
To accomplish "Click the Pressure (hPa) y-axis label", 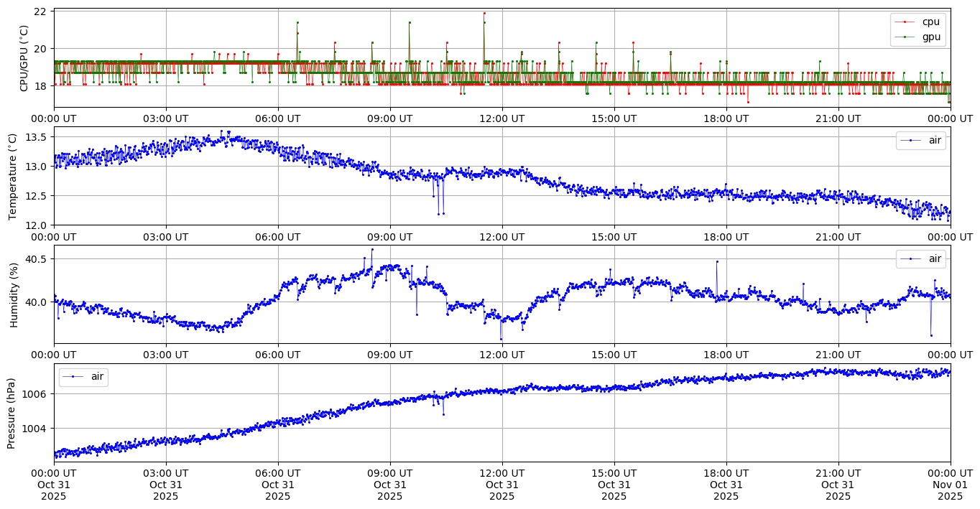I will tap(12, 412).
